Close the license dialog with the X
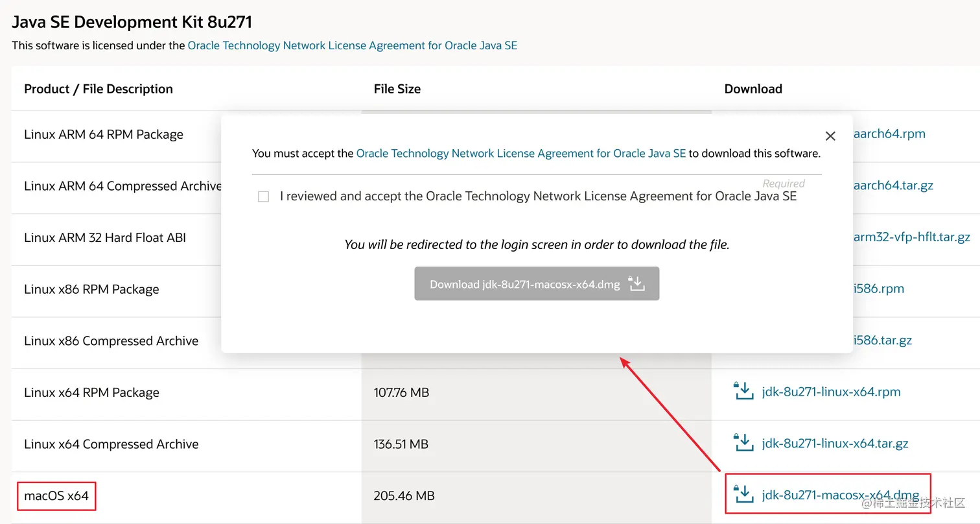Image resolution: width=980 pixels, height=524 pixels. 830,136
